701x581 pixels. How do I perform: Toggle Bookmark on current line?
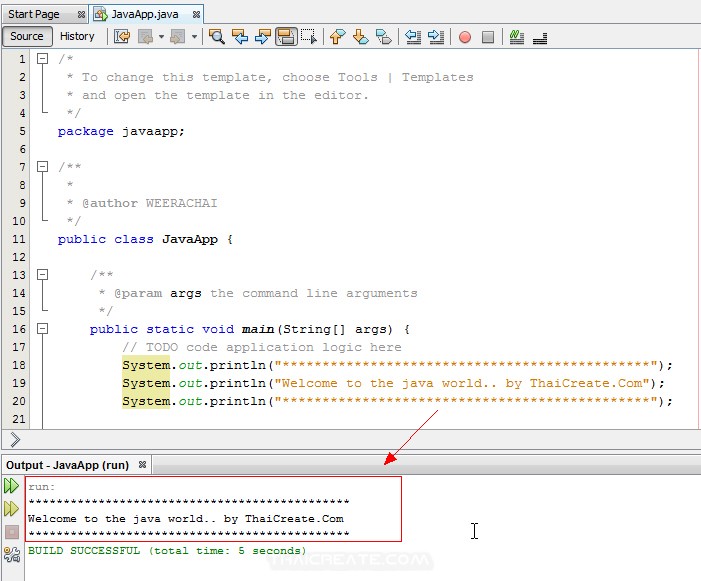coord(384,37)
